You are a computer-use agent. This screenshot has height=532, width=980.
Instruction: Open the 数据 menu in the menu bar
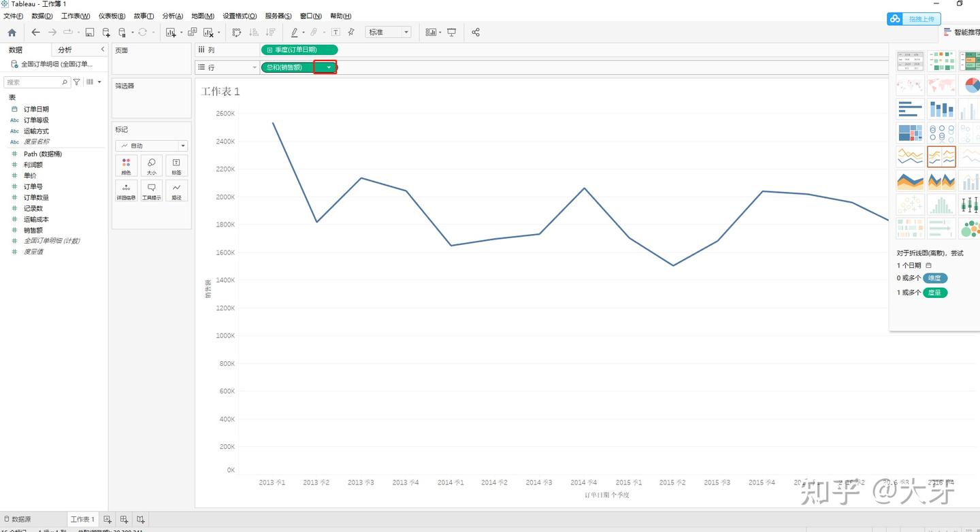tap(42, 16)
